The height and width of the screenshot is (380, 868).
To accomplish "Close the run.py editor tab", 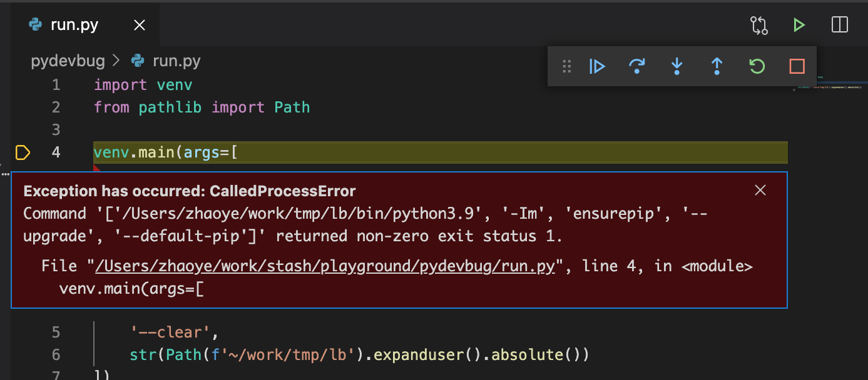I will [x=139, y=24].
